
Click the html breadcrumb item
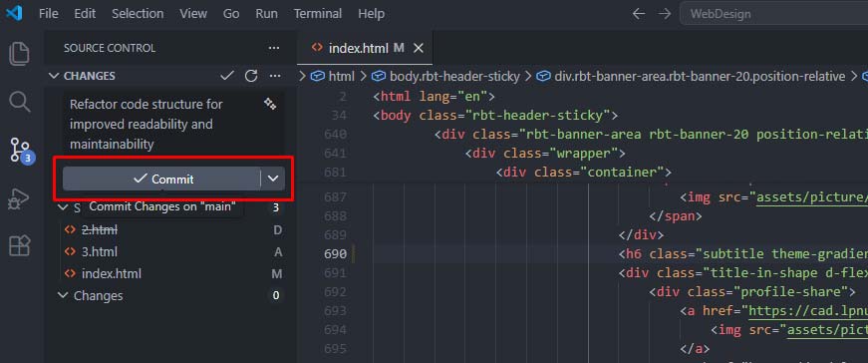[334, 76]
